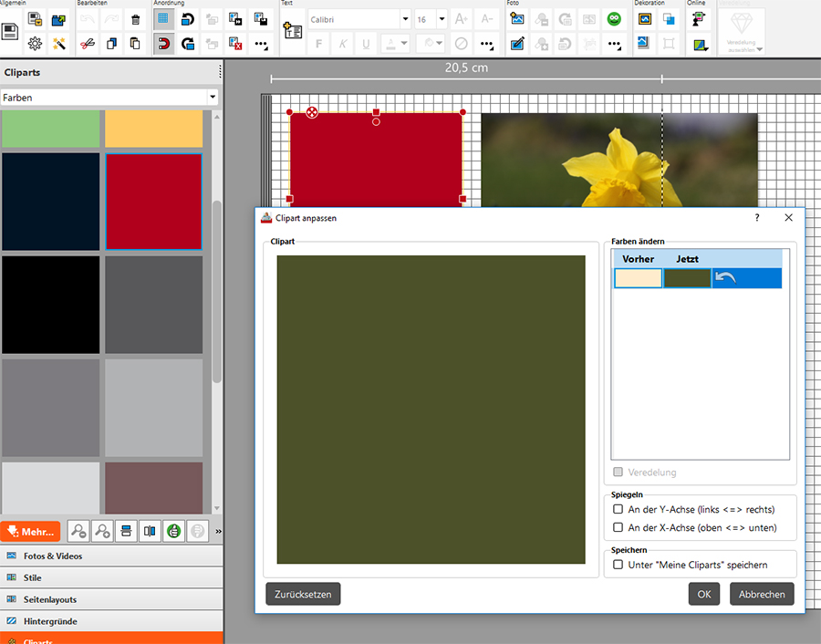
Task: Click the undo arrow in color row
Action: point(725,277)
